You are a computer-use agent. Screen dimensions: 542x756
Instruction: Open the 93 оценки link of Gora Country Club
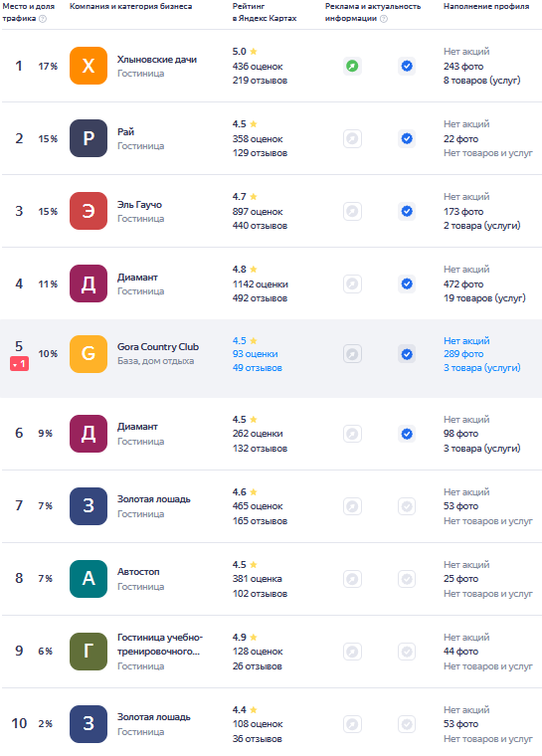pyautogui.click(x=255, y=354)
